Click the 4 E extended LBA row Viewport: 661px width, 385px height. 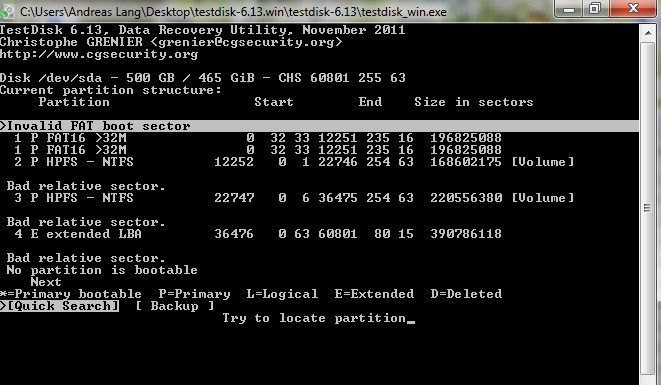pos(258,234)
